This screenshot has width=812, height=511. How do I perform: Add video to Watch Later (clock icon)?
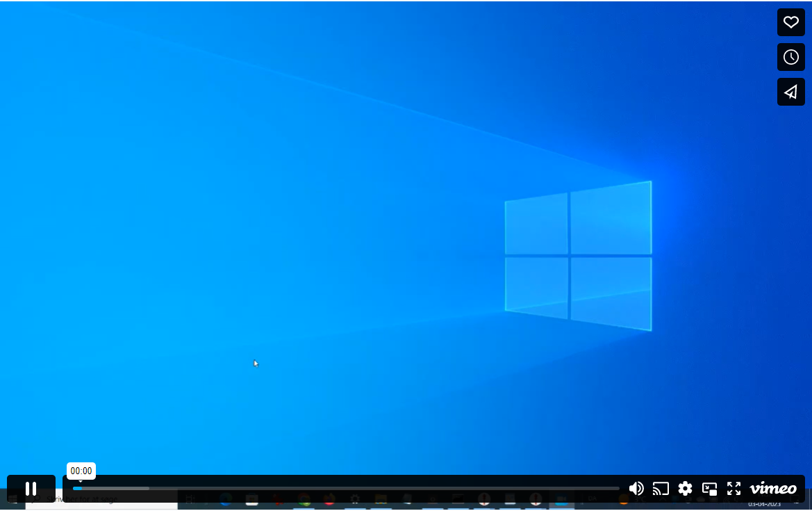(790, 57)
